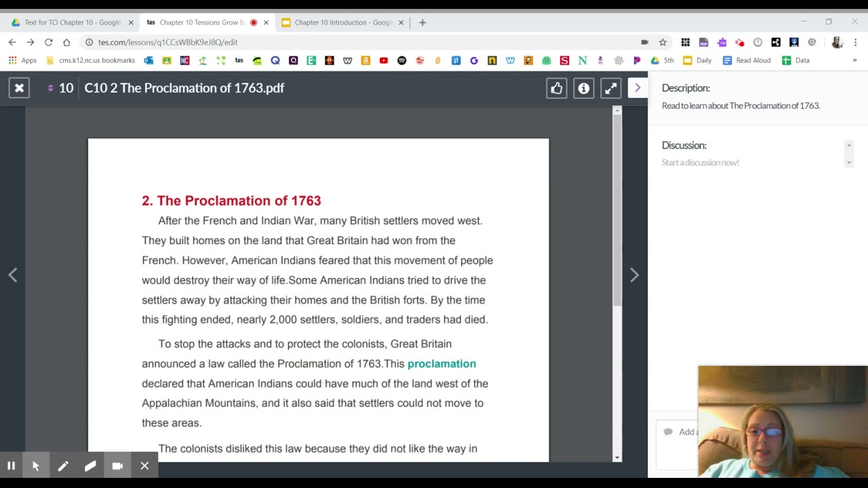Open the PDF extension icon
The width and height of the screenshot is (868, 488).
pos(703,42)
